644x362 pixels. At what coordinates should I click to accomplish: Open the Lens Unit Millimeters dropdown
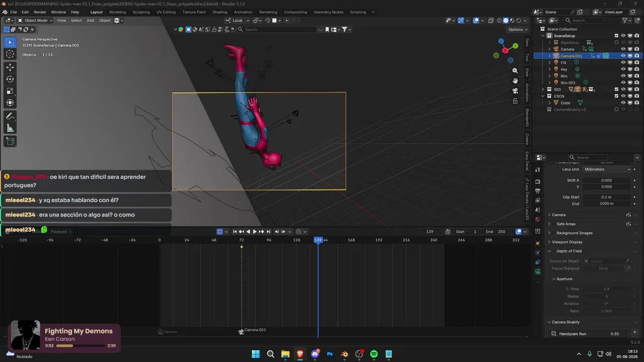coord(607,169)
